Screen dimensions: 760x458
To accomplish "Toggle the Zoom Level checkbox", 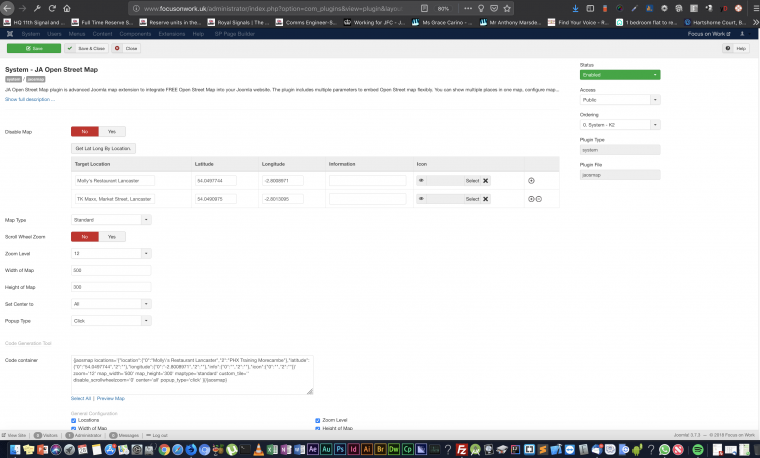I will pos(318,421).
